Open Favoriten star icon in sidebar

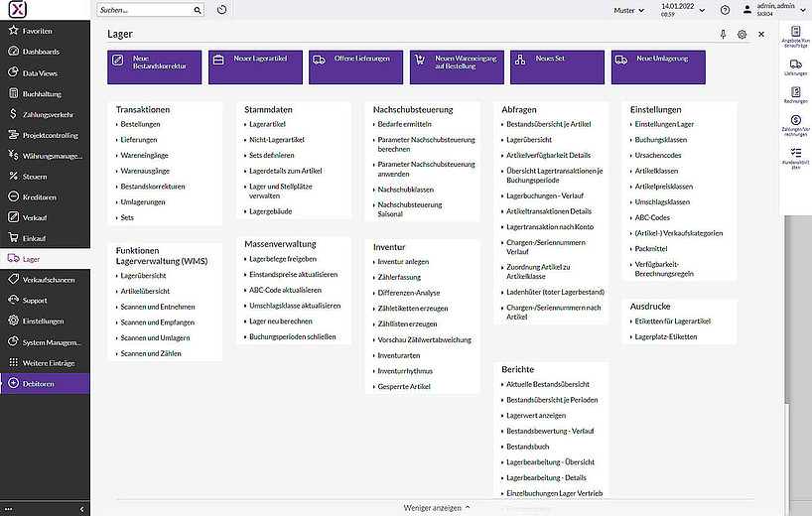14,31
